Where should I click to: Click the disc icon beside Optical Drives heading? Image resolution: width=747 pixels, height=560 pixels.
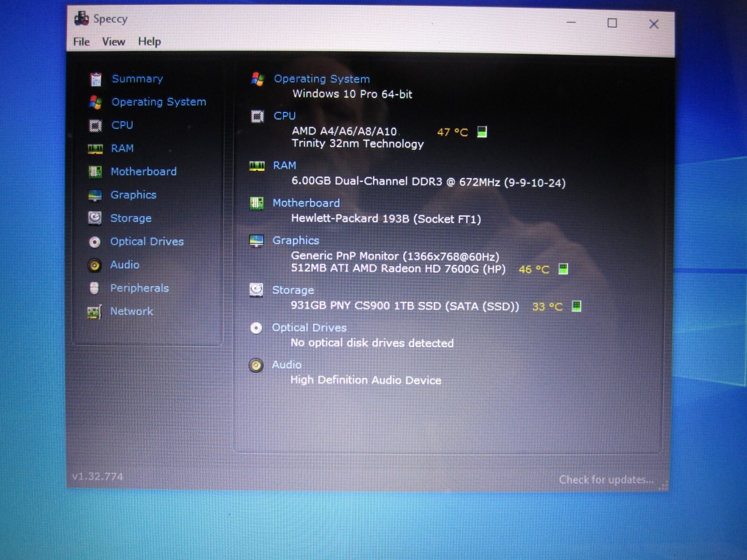[x=256, y=328]
